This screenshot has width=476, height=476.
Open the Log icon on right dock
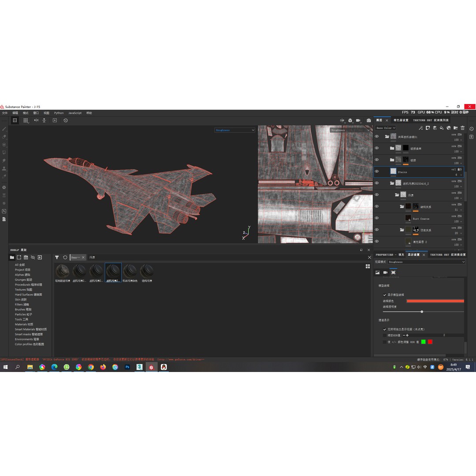point(472,137)
